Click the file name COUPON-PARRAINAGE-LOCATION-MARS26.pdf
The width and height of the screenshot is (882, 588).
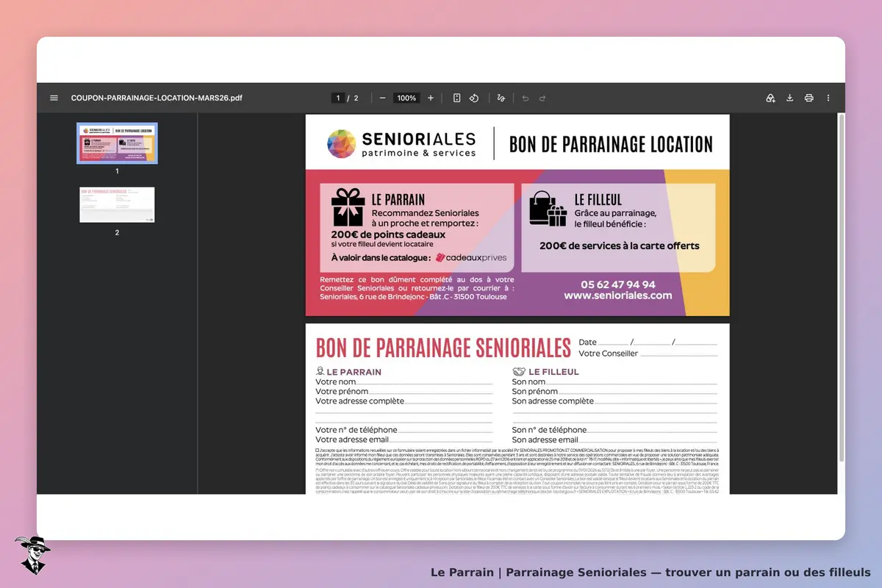click(x=157, y=98)
